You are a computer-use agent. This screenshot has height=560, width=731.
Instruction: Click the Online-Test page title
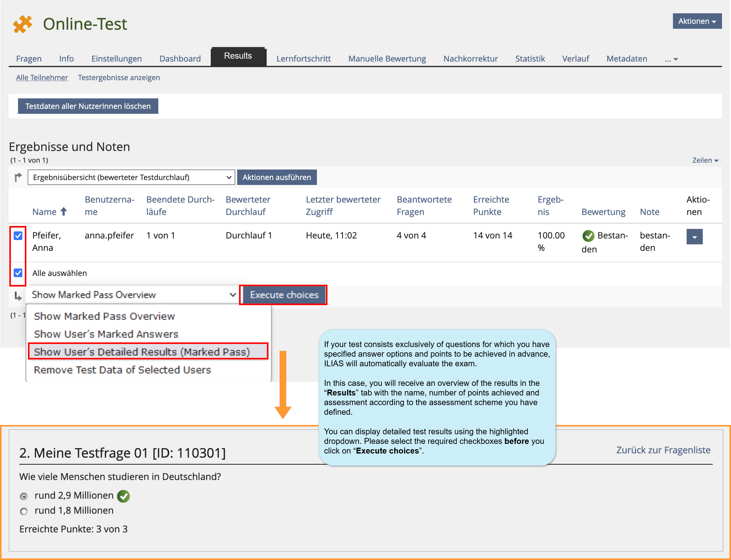[x=85, y=24]
